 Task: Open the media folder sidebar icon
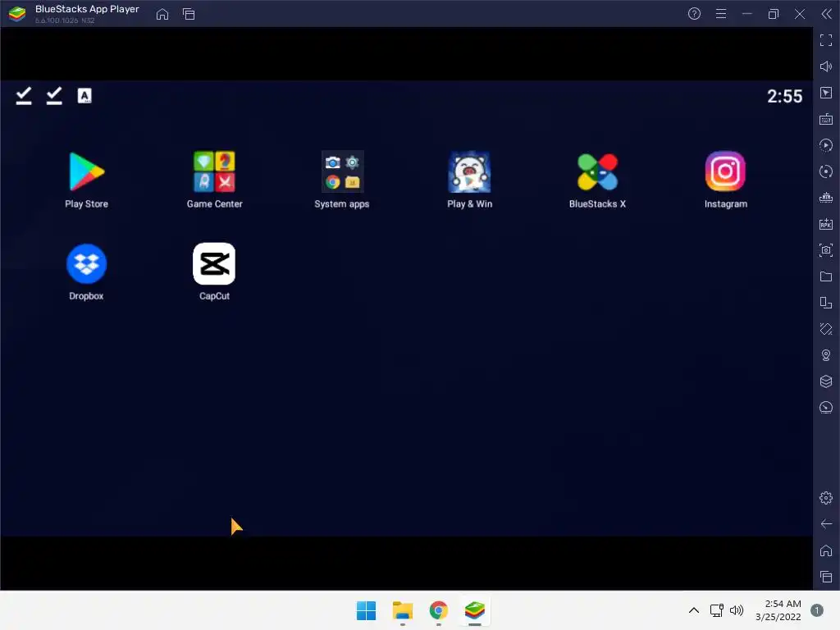pyautogui.click(x=826, y=276)
